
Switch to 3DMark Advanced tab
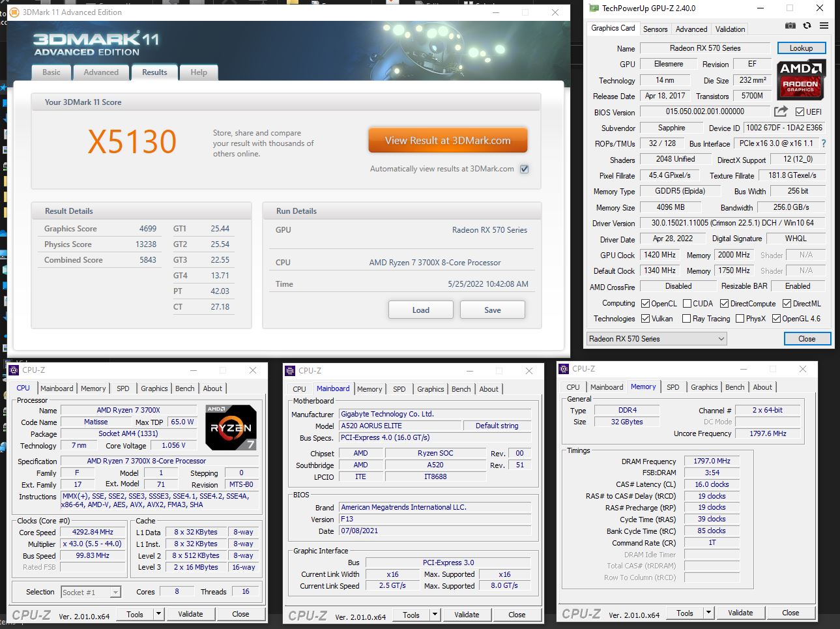coord(101,72)
